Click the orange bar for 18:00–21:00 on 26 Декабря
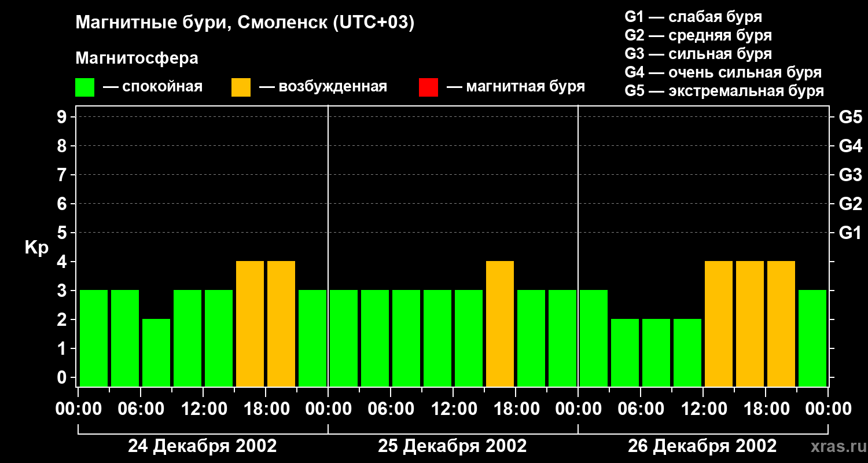This screenshot has width=868, height=463. tap(781, 324)
